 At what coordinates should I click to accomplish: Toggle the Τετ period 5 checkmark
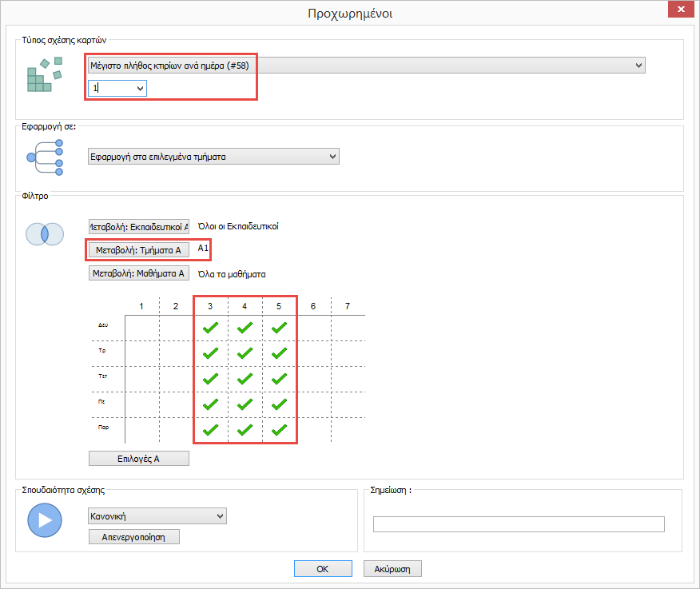click(x=279, y=379)
